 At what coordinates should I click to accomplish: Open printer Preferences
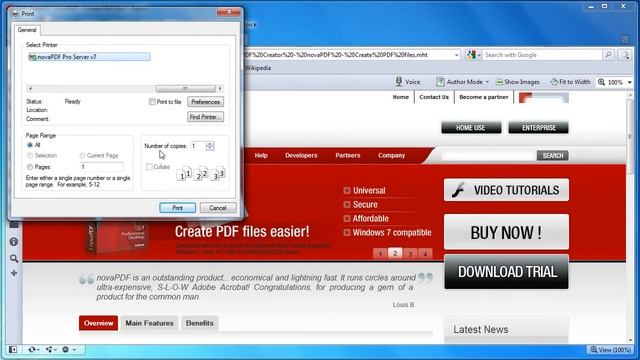click(206, 102)
